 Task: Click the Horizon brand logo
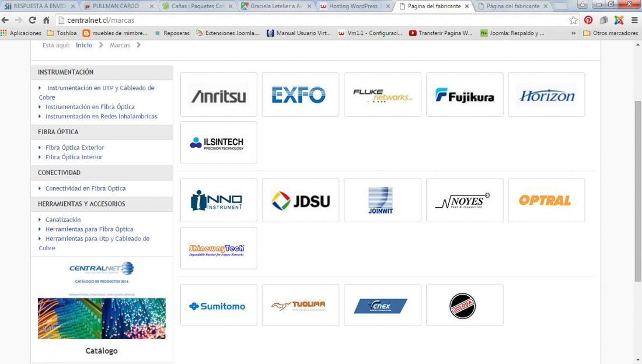547,94
